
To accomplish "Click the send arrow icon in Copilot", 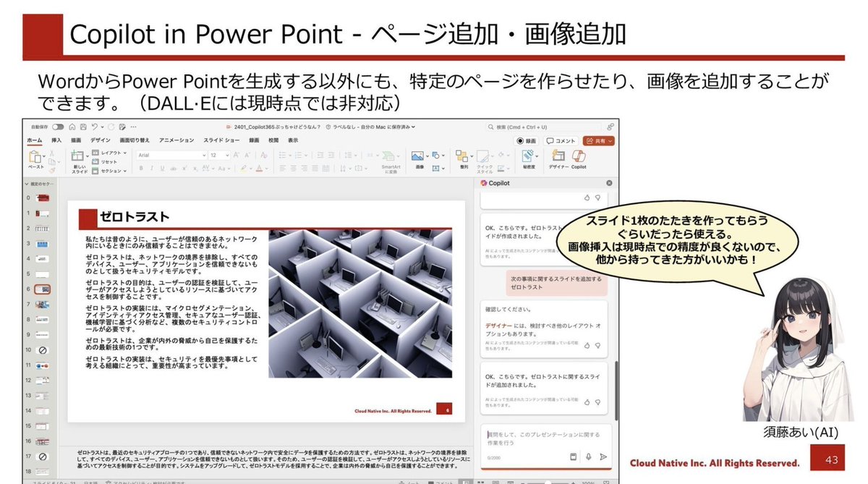I will click(603, 457).
